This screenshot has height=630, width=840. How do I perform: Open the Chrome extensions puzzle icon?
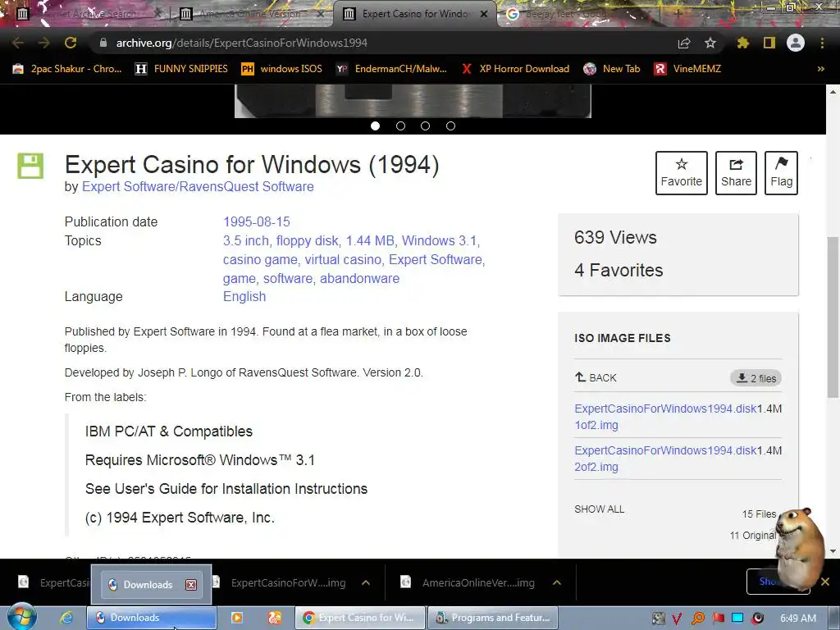pos(743,43)
